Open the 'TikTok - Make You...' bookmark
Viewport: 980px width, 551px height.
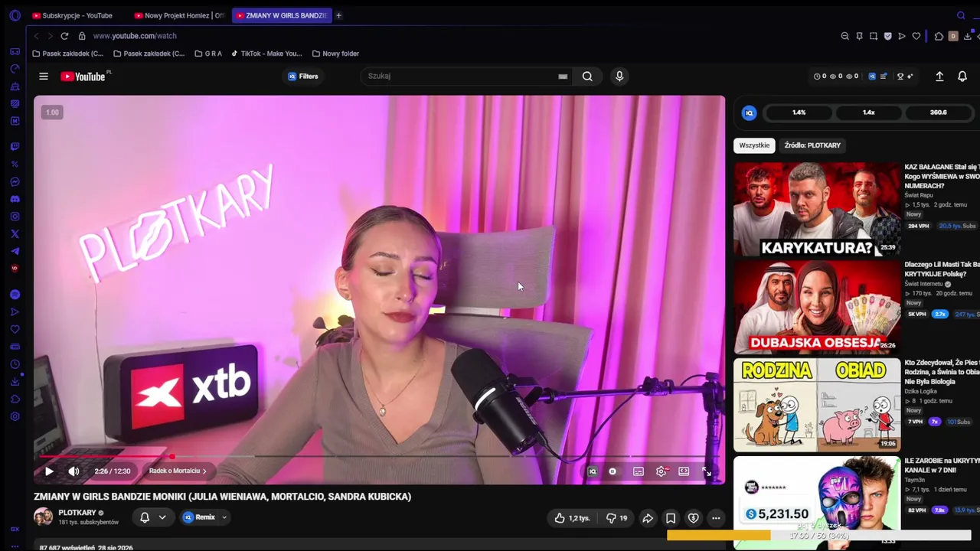(266, 54)
